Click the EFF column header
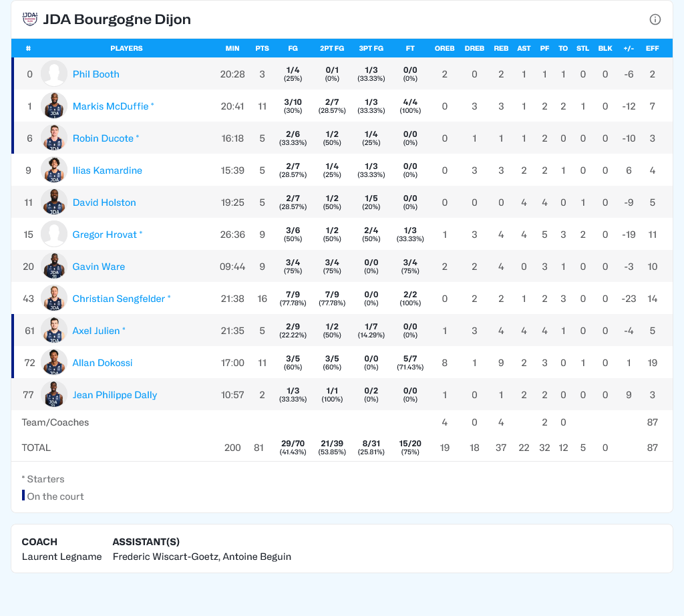 point(652,48)
